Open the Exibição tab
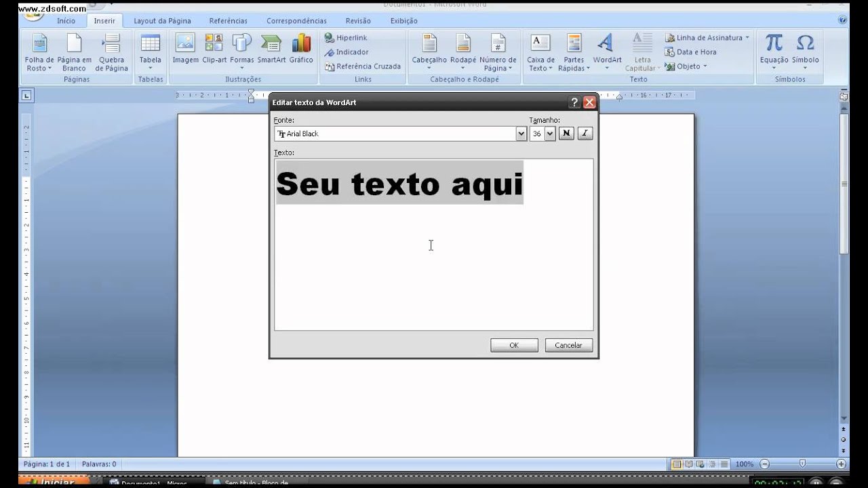The image size is (868, 488). click(x=403, y=21)
